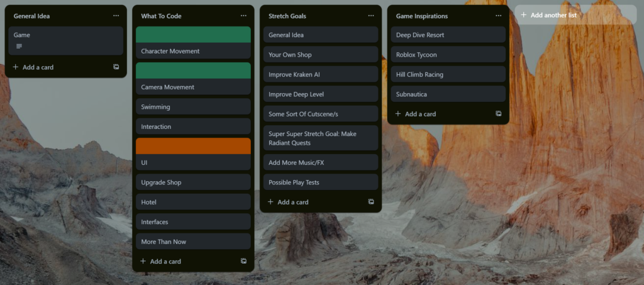Click create-from-template icon in What To Code list
Screen dimensions: 644x285
tap(243, 261)
